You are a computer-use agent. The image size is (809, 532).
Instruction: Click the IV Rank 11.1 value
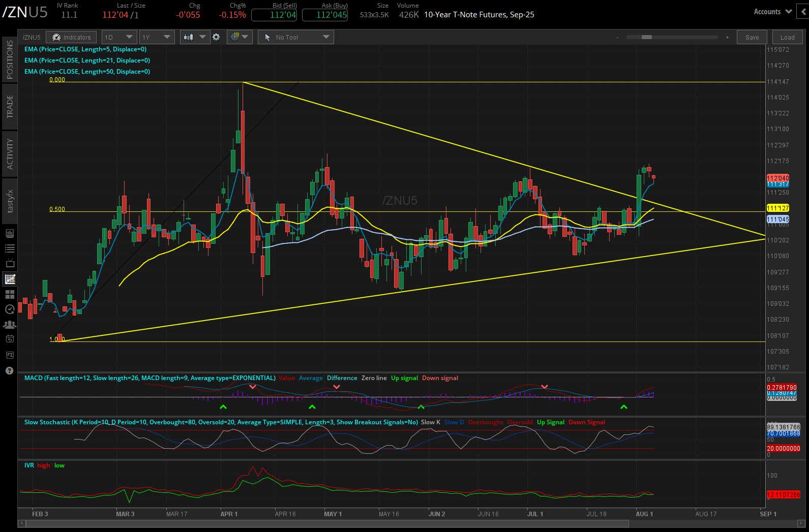69,15
